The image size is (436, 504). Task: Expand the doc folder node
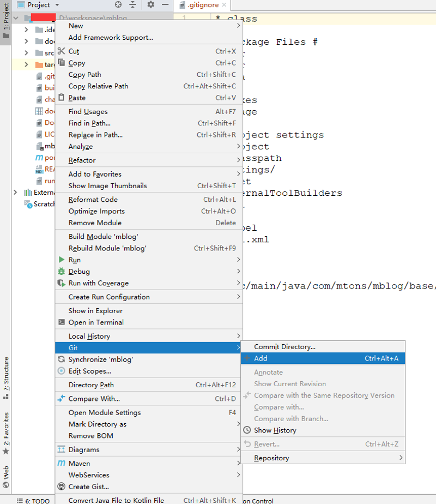[x=26, y=41]
